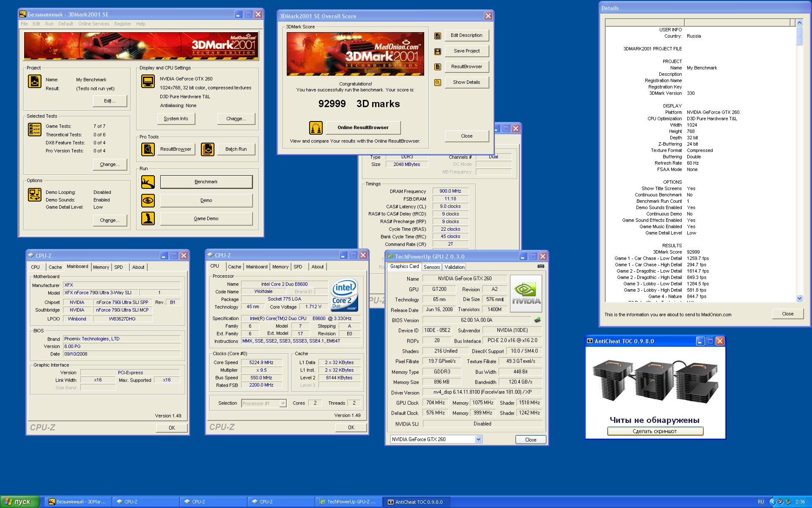Viewport: 812px width, 508px height.
Task: Click the Options icon in 3DMark2001
Action: [35, 195]
